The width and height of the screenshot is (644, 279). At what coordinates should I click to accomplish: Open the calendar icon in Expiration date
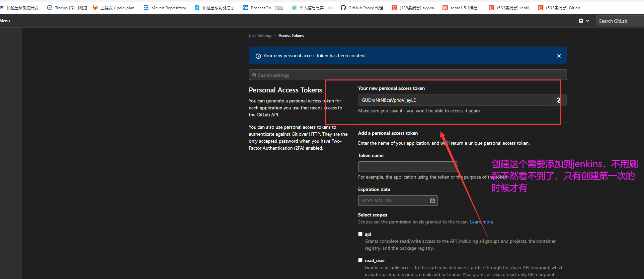(432, 201)
